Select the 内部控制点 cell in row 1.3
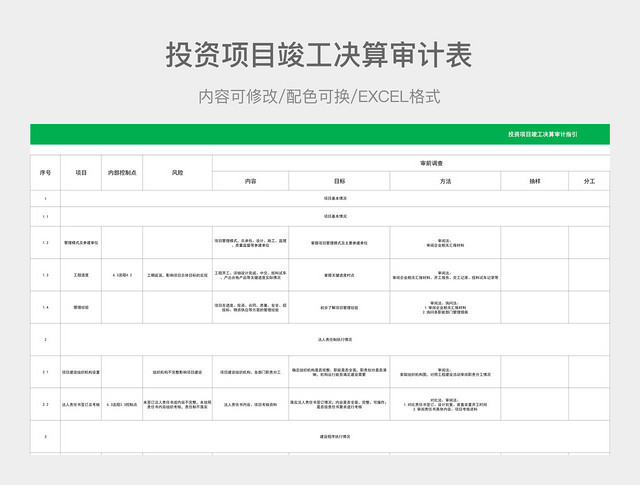Screen dimensions: 640x485 122,275
